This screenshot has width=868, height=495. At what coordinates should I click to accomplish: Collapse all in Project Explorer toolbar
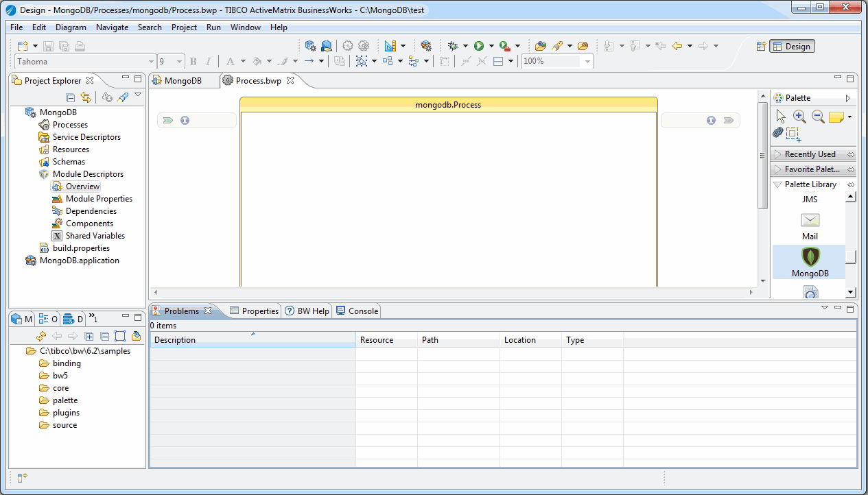point(70,97)
